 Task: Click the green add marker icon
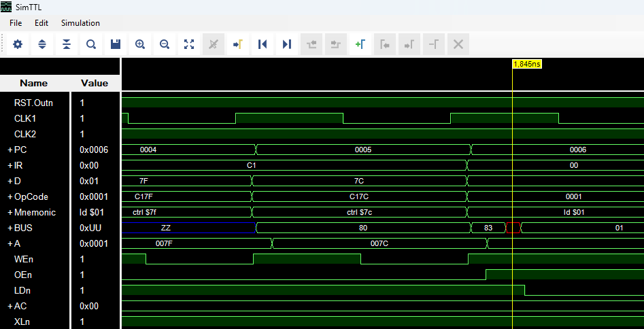tap(360, 44)
